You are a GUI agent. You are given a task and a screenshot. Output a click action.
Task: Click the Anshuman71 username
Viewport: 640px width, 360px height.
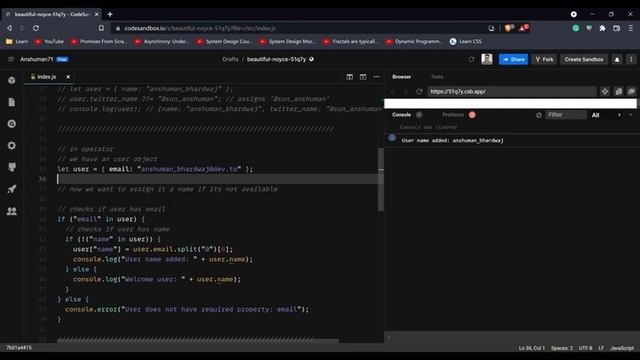36,59
